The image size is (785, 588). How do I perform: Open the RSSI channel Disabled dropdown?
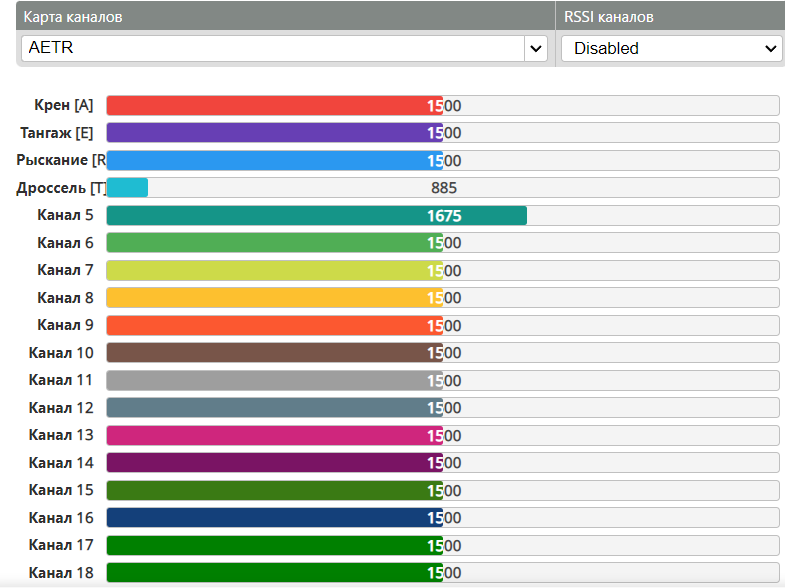click(x=671, y=48)
